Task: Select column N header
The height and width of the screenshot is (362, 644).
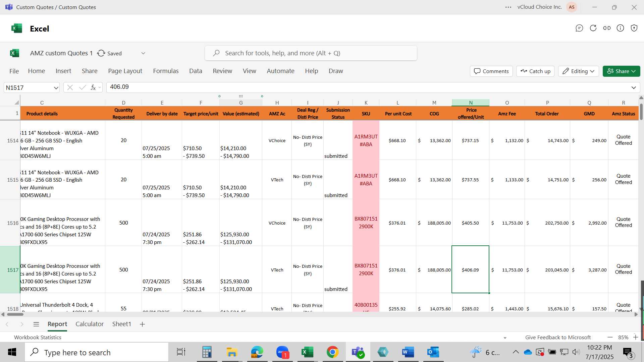Action: (x=471, y=103)
